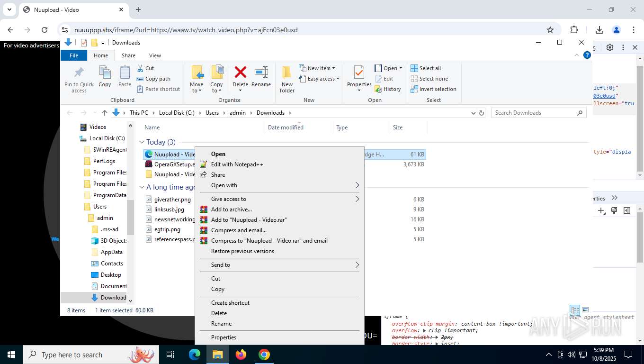The width and height of the screenshot is (644, 364).
Task: Bookmark this page with star icon
Action: pos(550,30)
